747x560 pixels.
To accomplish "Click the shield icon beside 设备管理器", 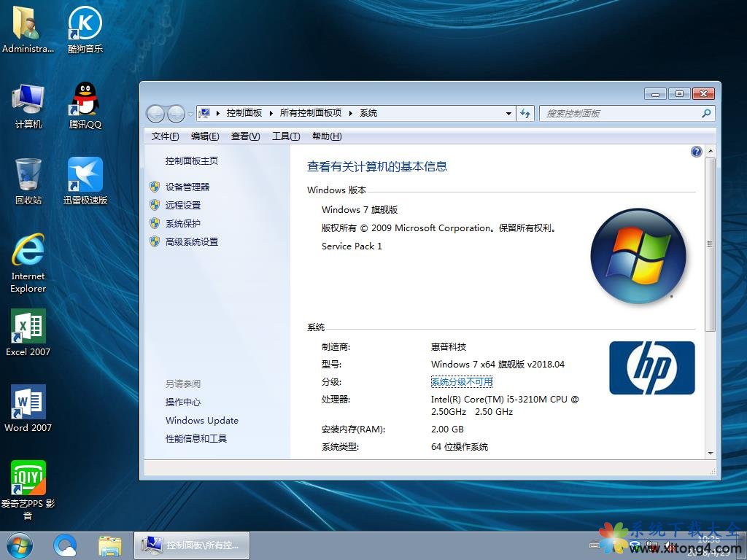I will click(155, 187).
